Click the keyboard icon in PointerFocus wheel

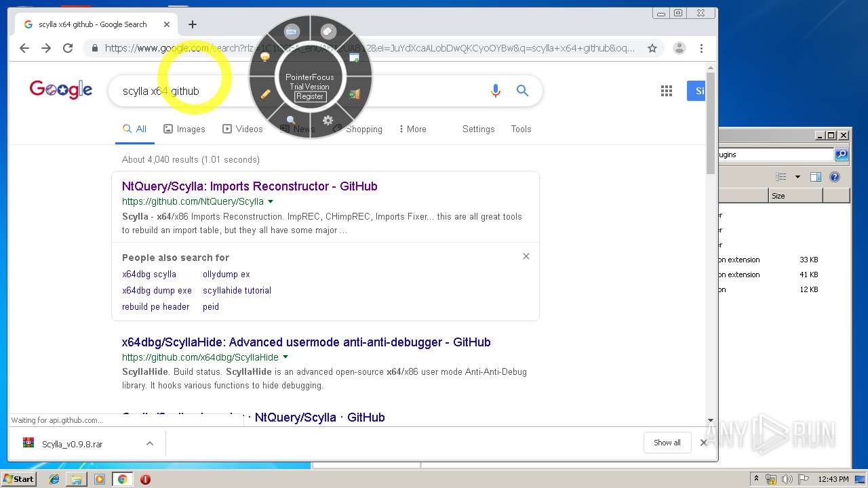292,31
